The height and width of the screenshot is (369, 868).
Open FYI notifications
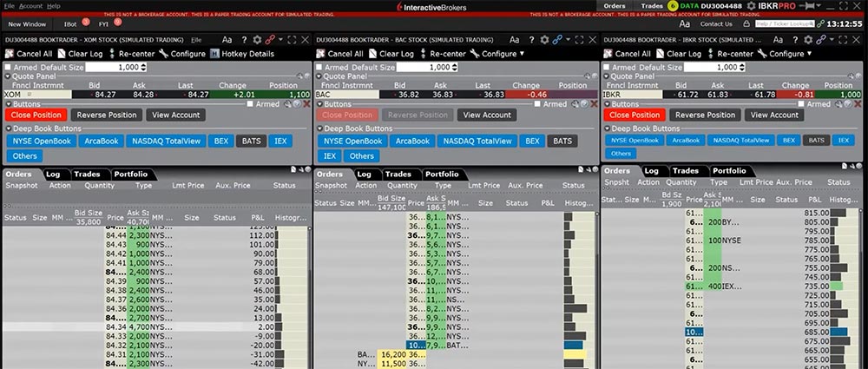click(103, 24)
